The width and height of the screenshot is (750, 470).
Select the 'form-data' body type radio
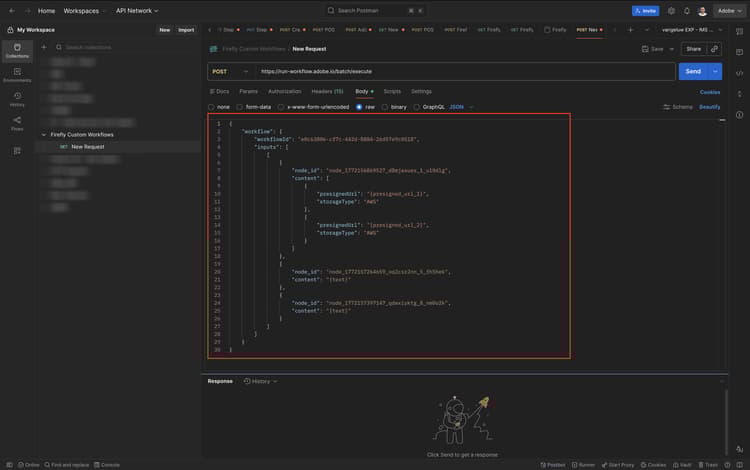tap(239, 106)
